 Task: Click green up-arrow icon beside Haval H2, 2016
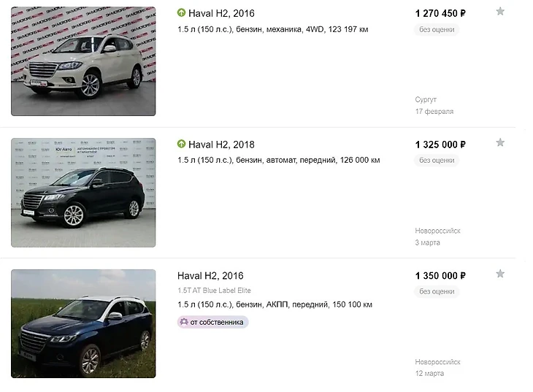click(x=182, y=13)
